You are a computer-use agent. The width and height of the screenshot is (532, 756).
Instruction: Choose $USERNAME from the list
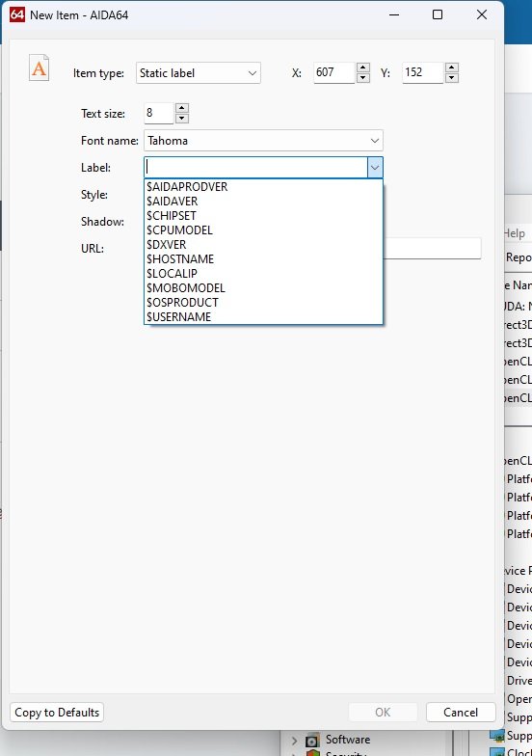pos(263,316)
